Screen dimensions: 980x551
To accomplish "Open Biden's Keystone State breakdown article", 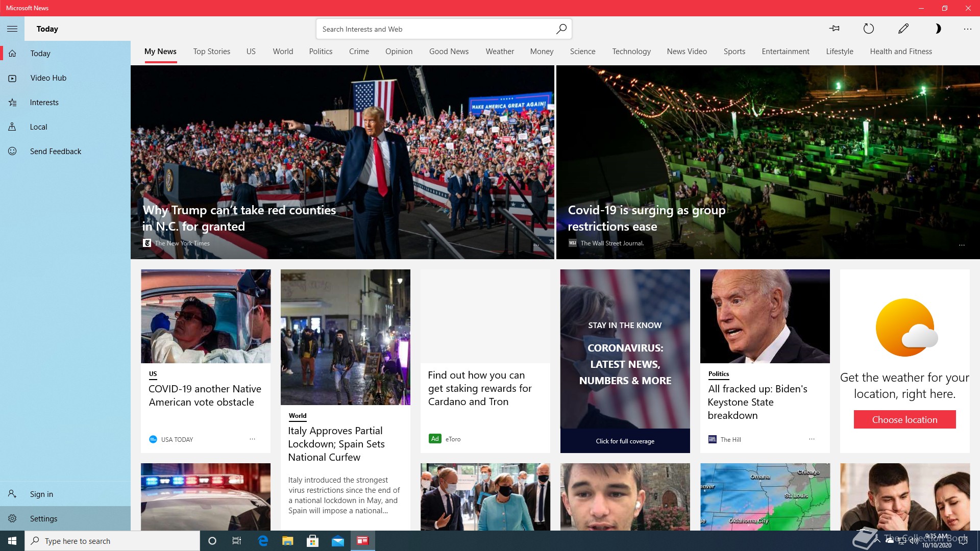I will coord(757,402).
